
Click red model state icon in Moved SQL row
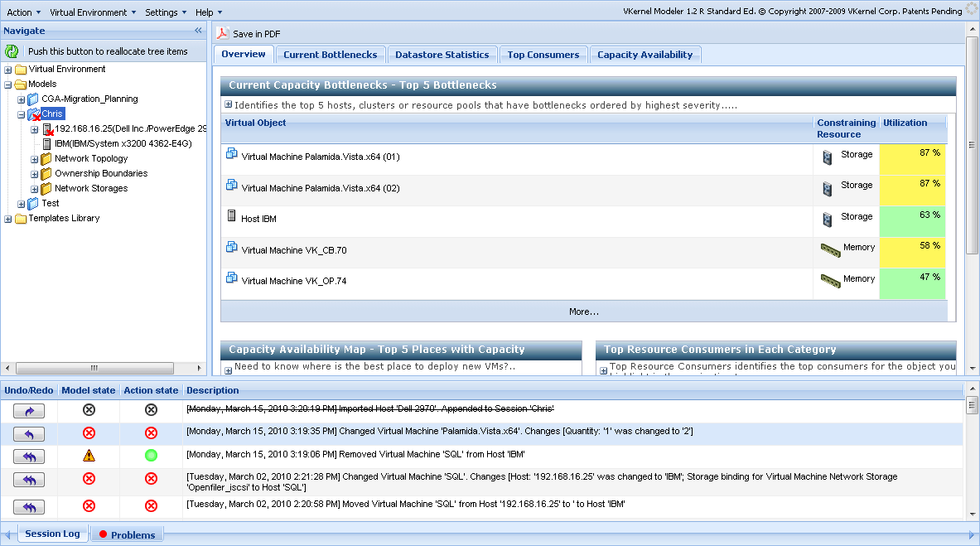pos(89,505)
